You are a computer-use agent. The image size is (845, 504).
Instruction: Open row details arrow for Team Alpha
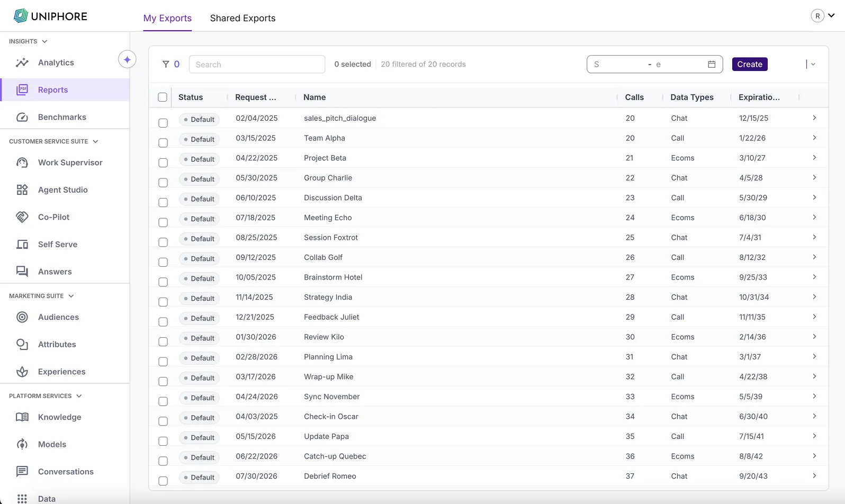coord(814,138)
